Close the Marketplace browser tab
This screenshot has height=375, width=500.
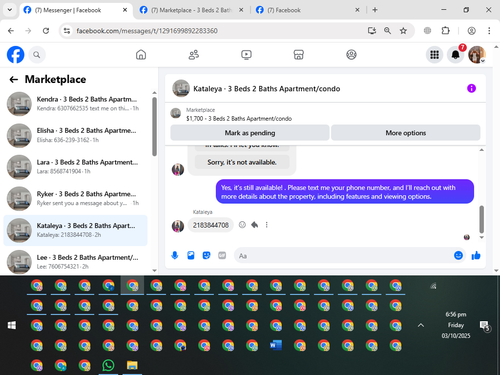(241, 10)
